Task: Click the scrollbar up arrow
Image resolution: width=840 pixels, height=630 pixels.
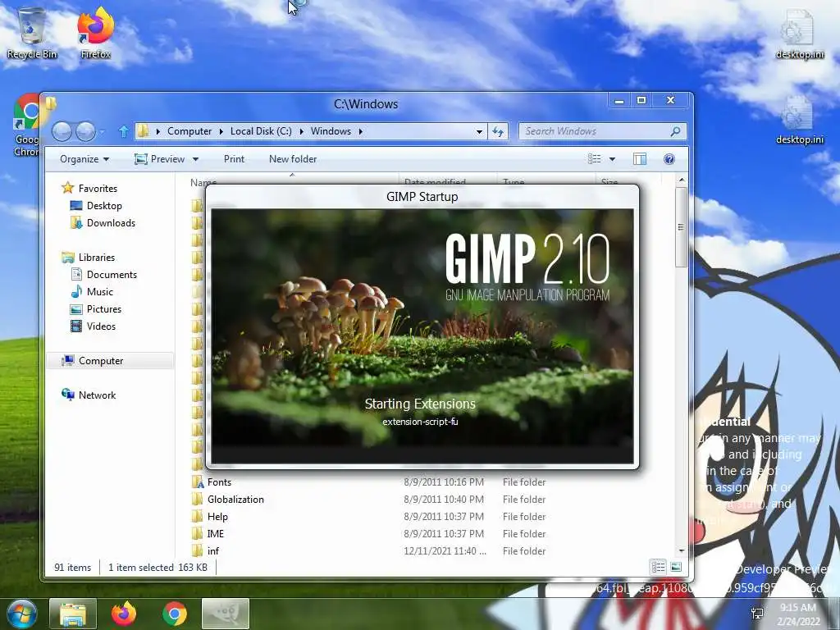Action: point(681,180)
